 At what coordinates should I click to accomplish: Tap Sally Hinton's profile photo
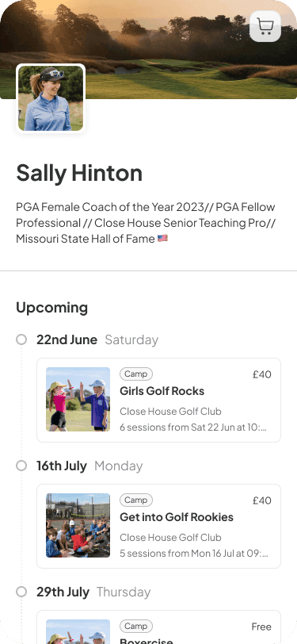coord(51,98)
